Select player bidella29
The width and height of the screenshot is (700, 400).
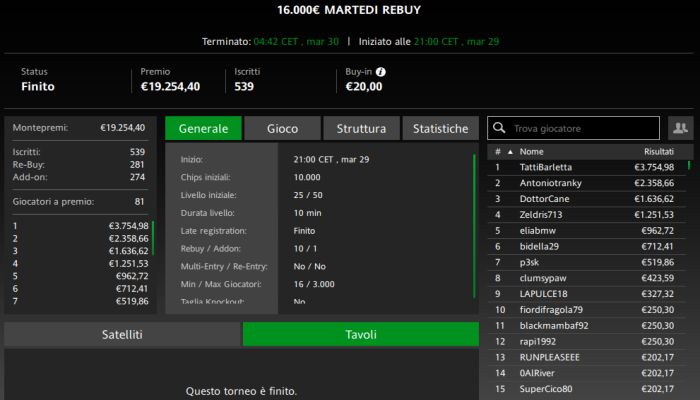click(587, 246)
